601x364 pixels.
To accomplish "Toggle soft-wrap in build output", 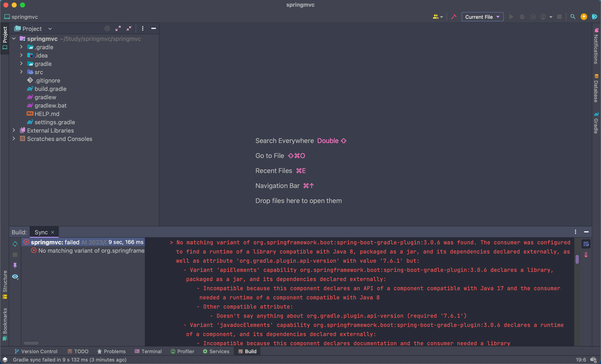I will (x=586, y=244).
